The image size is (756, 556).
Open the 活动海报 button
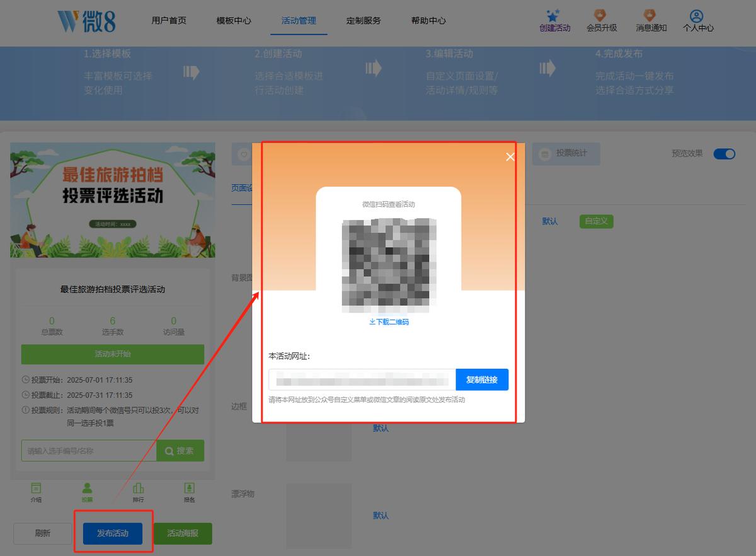[x=183, y=533]
